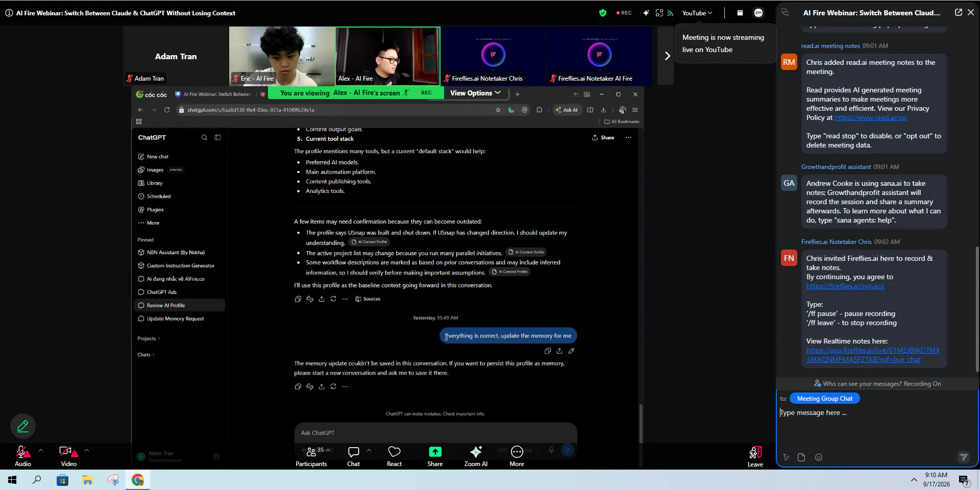Show next participant thumbnails
980x490 pixels.
pyautogui.click(x=667, y=56)
